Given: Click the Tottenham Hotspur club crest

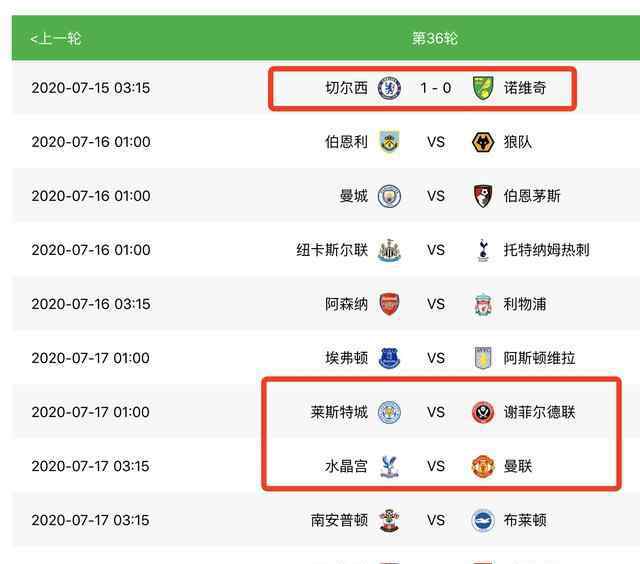Looking at the screenshot, I should 483,250.
